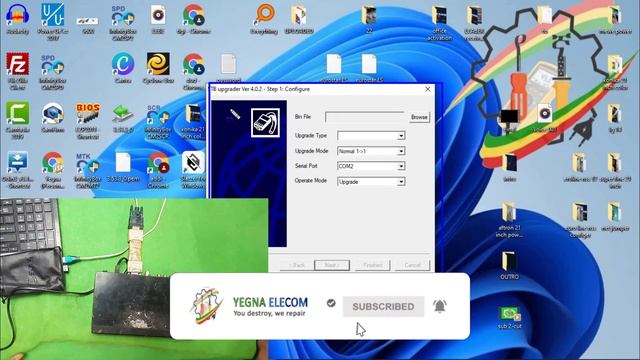Screen dimensions: 640x360
Task: Expand the Upgrade Type dropdown
Action: tap(401, 136)
